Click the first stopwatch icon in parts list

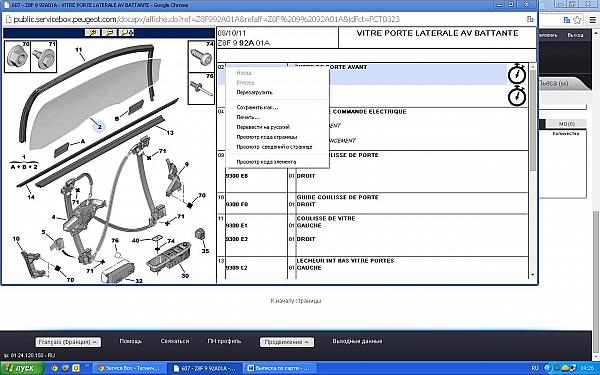tap(517, 73)
